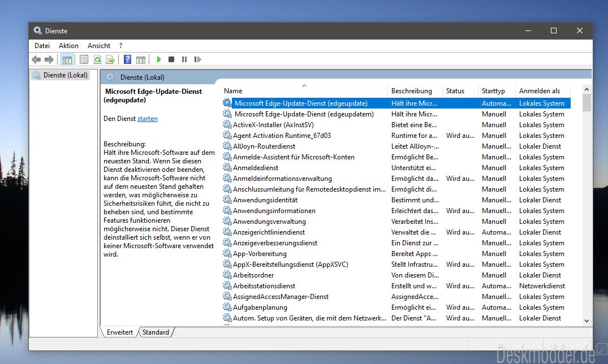
Task: Switch to the Standard tab
Action: (156, 332)
